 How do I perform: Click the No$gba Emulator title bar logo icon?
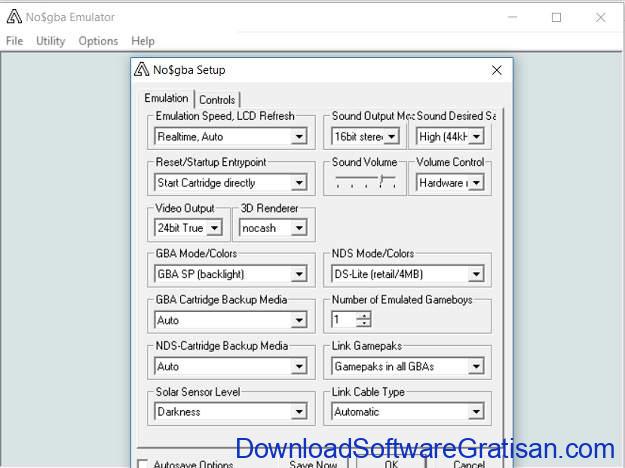[14, 17]
